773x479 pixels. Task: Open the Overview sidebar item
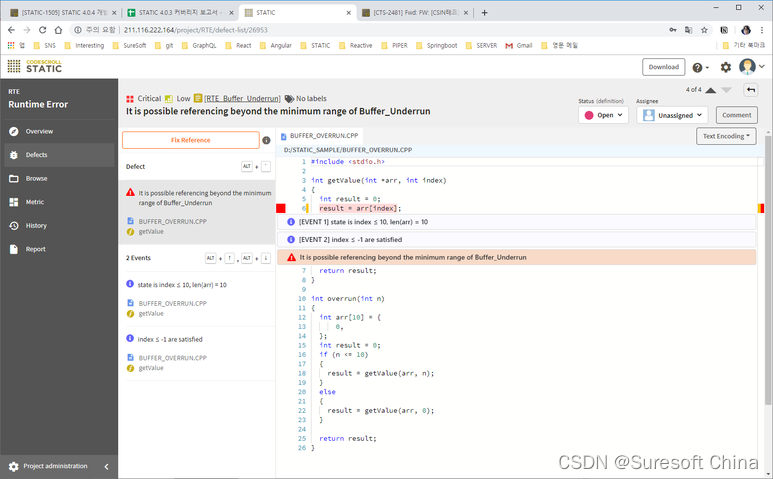59,132
